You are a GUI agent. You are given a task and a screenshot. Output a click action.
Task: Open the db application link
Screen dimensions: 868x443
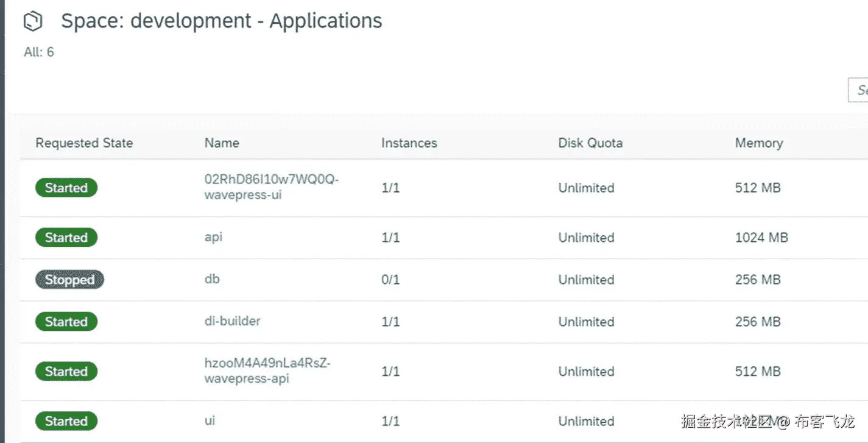coord(212,279)
